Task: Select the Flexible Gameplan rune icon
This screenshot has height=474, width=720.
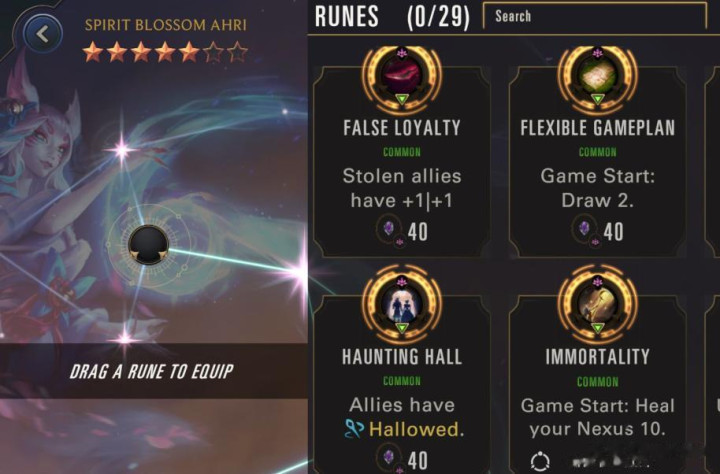Action: pyautogui.click(x=597, y=76)
